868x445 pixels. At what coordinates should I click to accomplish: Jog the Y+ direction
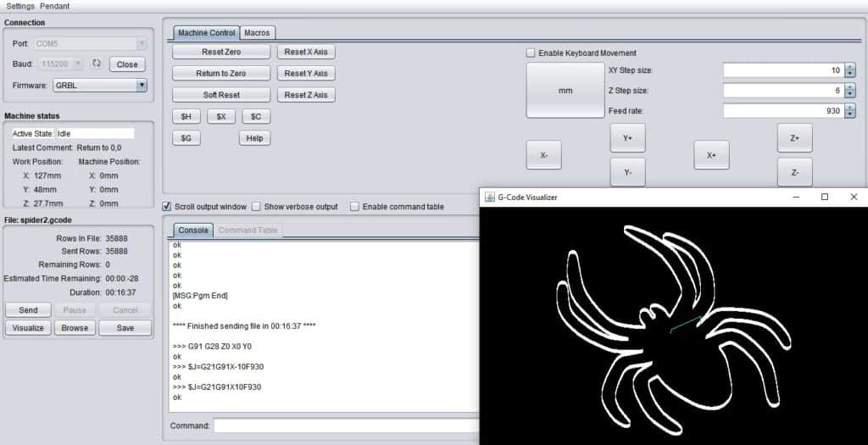pyautogui.click(x=628, y=138)
